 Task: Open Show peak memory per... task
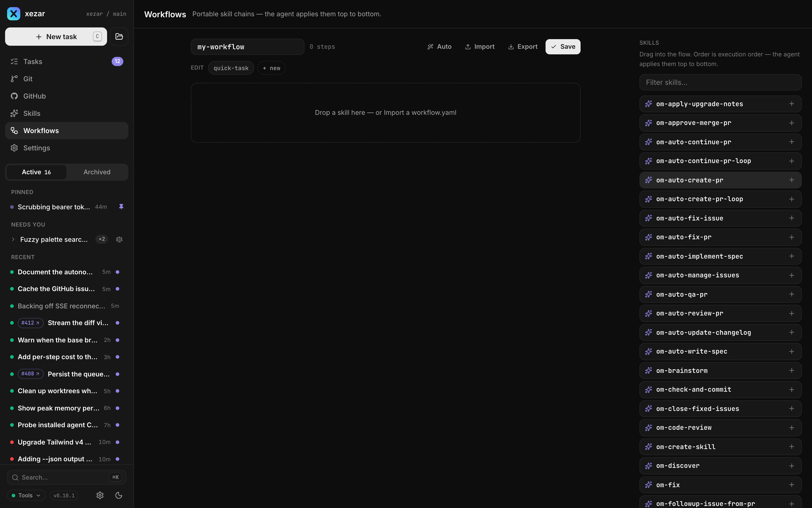tap(66, 408)
